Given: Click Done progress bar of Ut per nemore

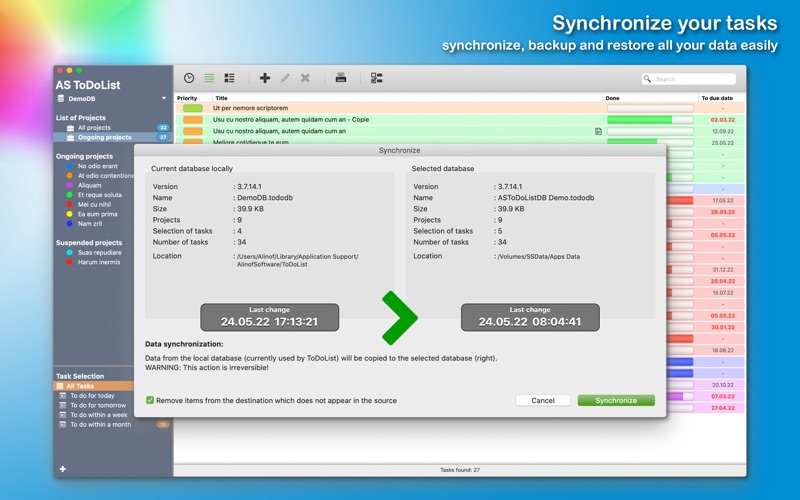Looking at the screenshot, I should coord(650,108).
